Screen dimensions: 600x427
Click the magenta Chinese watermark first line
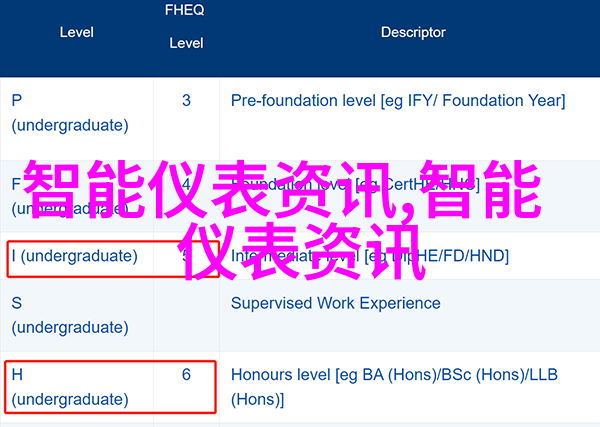tap(282, 190)
